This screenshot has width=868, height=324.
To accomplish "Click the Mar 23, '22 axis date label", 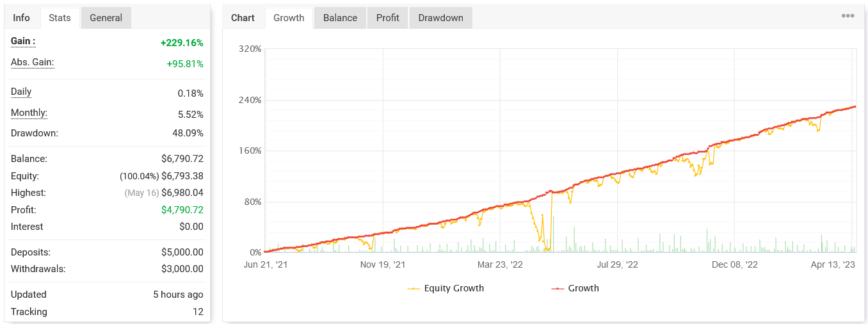I will coord(500,264).
